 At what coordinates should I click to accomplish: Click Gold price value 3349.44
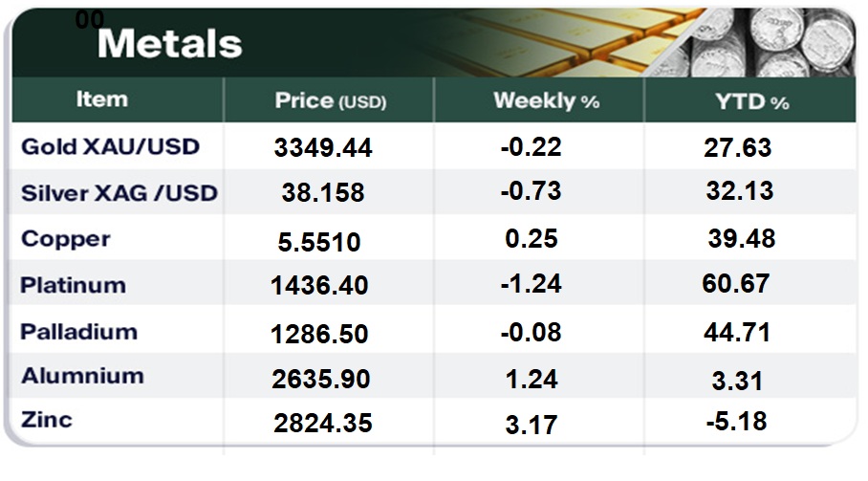322,148
